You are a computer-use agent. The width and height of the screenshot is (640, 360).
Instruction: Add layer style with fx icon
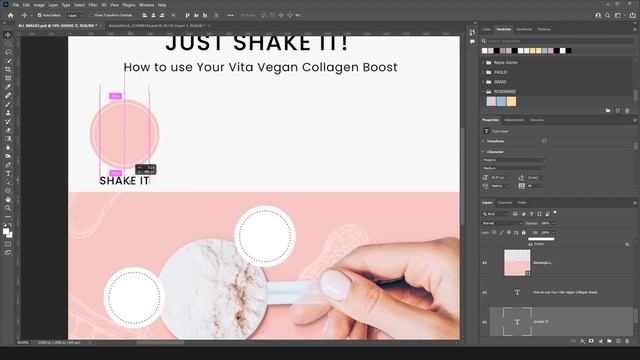pos(582,341)
